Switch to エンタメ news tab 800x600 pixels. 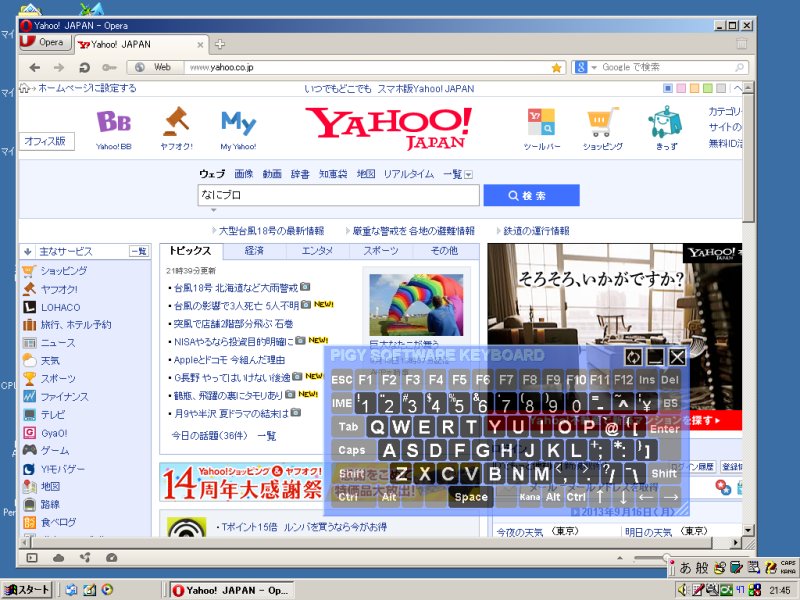click(317, 251)
